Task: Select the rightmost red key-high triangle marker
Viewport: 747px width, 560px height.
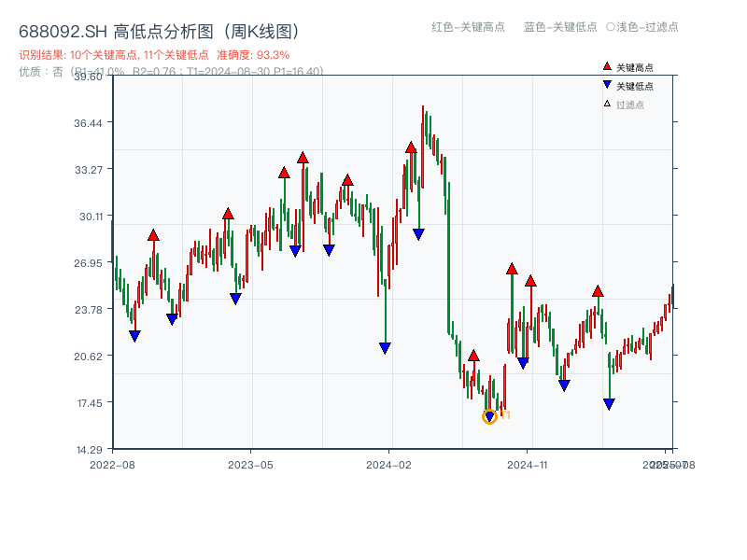Action: (598, 289)
